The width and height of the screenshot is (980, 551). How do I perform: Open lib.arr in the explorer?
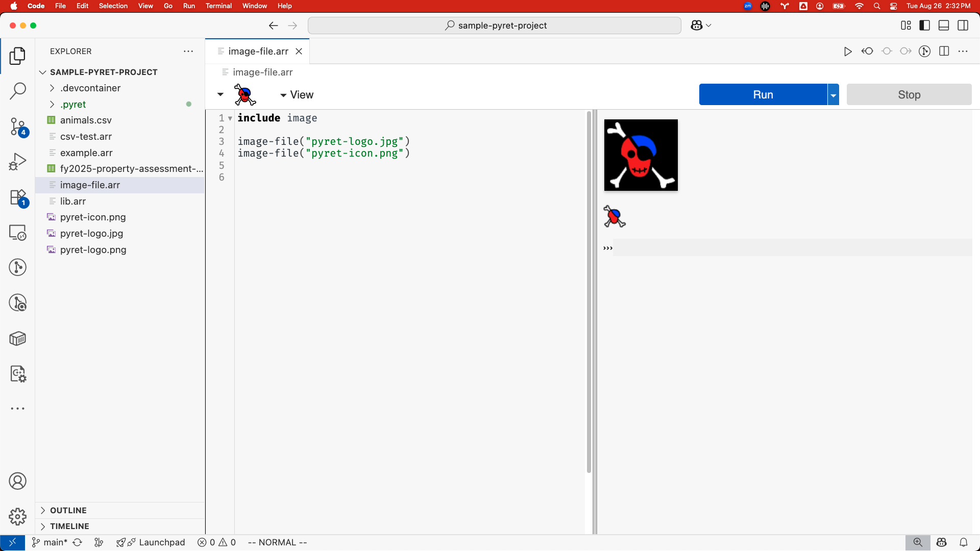(x=73, y=201)
